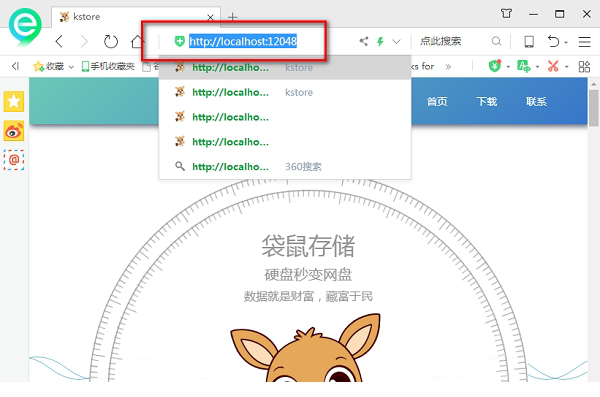Close the kstore tab

click(210, 17)
